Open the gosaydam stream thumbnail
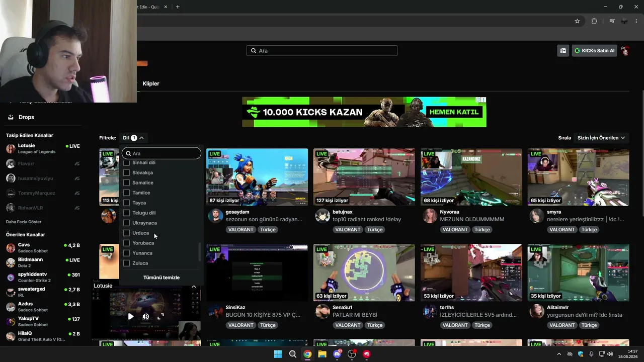 point(257,177)
